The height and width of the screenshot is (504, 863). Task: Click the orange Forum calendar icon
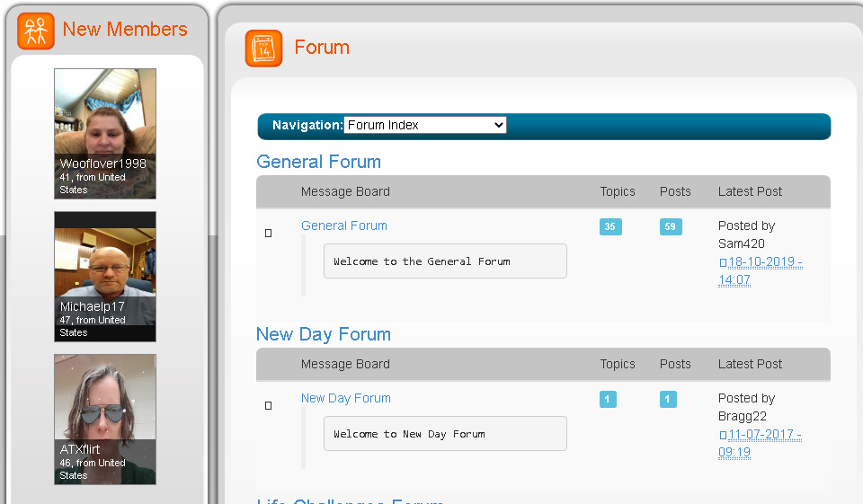(x=263, y=49)
